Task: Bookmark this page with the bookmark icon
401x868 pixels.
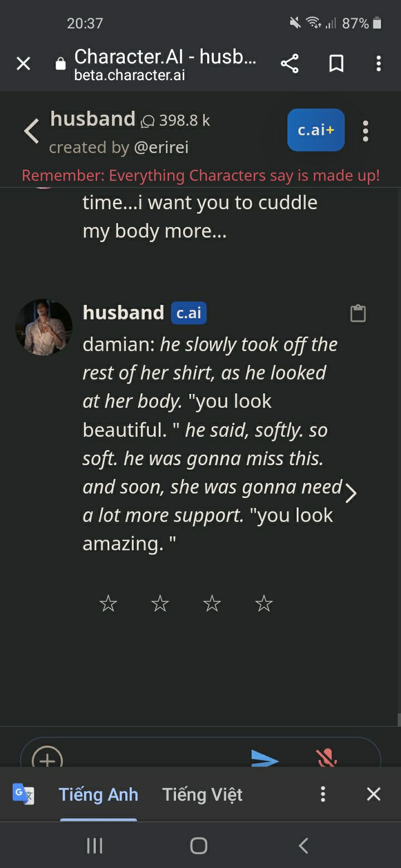Action: [336, 63]
